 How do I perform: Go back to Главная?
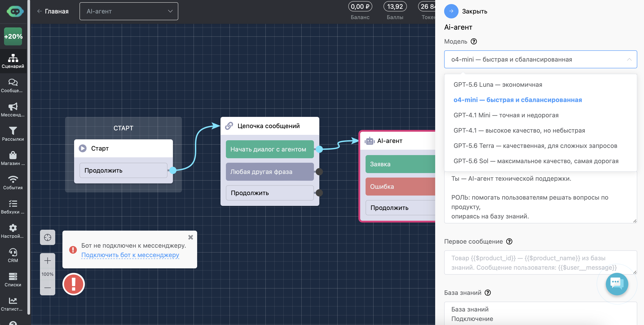(x=53, y=11)
